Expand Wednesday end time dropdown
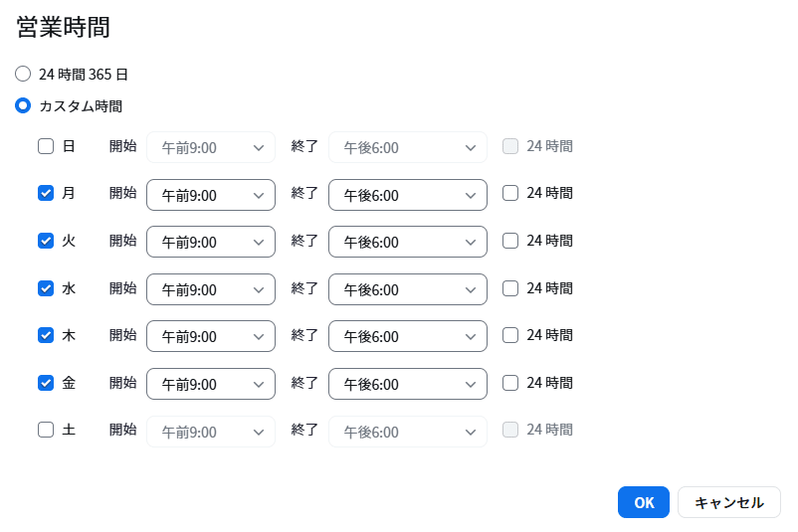The width and height of the screenshot is (798, 532). click(x=408, y=289)
